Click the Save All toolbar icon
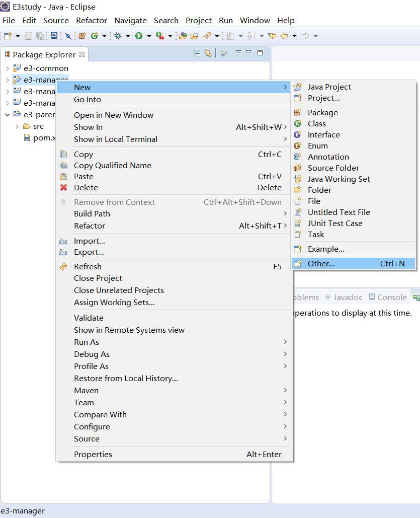This screenshot has height=518, width=420. 40,36
